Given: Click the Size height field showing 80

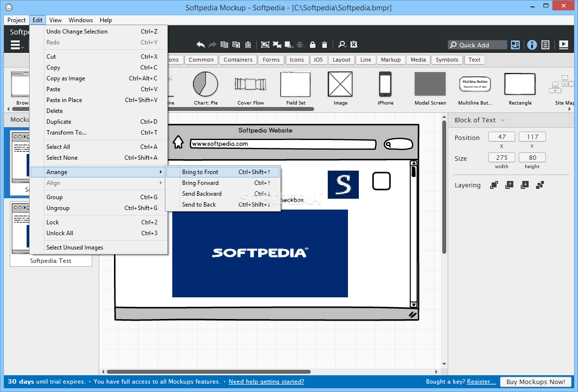Looking at the screenshot, I should pos(532,157).
